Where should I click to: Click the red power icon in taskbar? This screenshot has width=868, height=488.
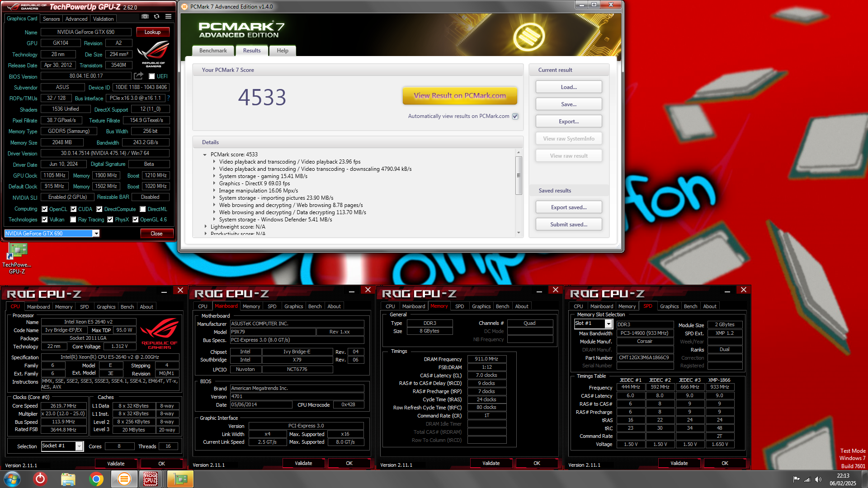pyautogui.click(x=40, y=479)
